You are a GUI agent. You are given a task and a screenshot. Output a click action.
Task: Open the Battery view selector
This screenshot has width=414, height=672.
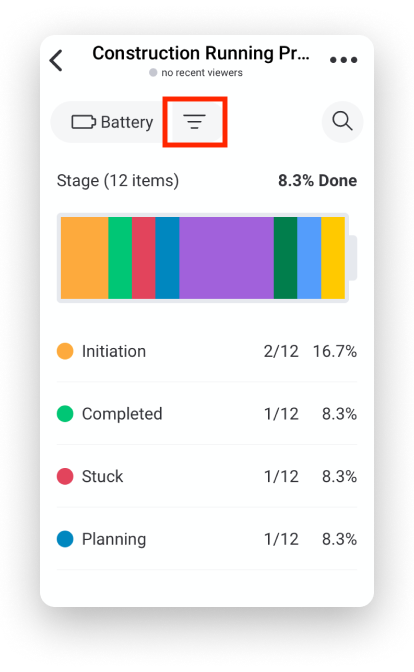112,122
